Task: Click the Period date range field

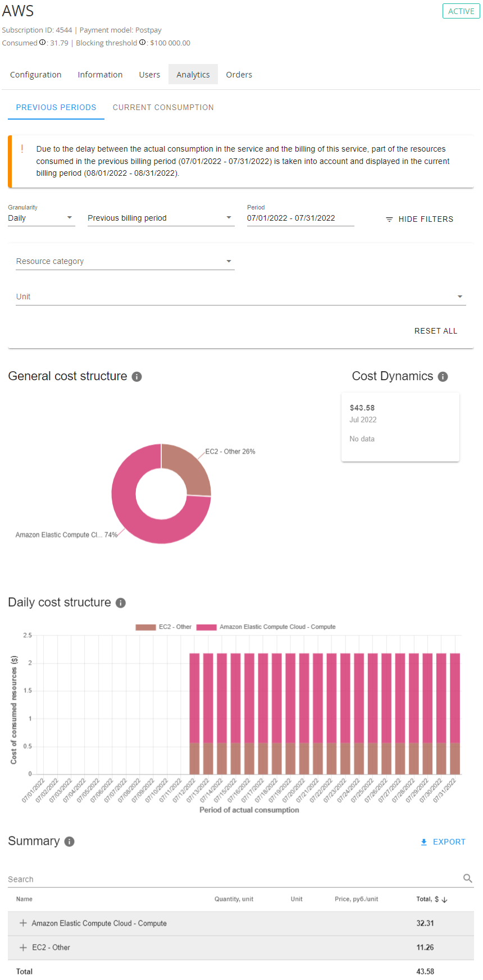Action: (300, 218)
